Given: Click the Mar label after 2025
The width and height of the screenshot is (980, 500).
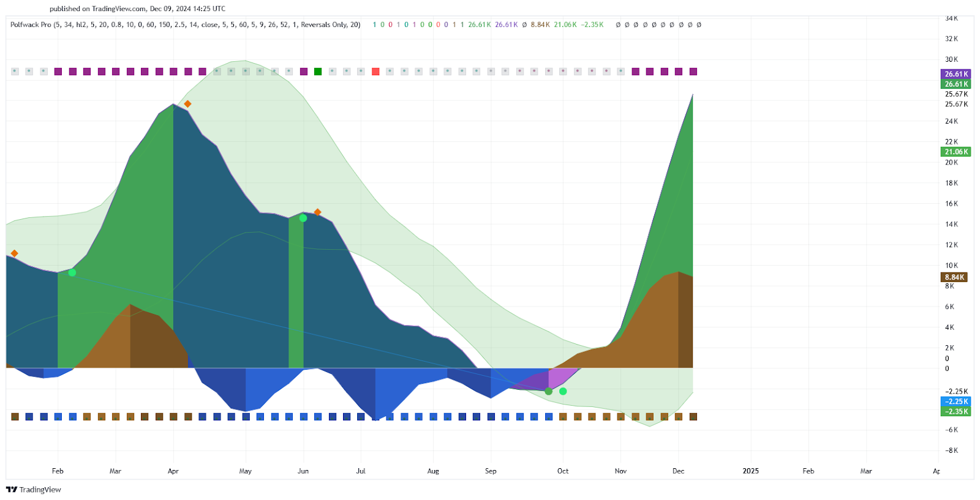Looking at the screenshot, I should (x=866, y=471).
